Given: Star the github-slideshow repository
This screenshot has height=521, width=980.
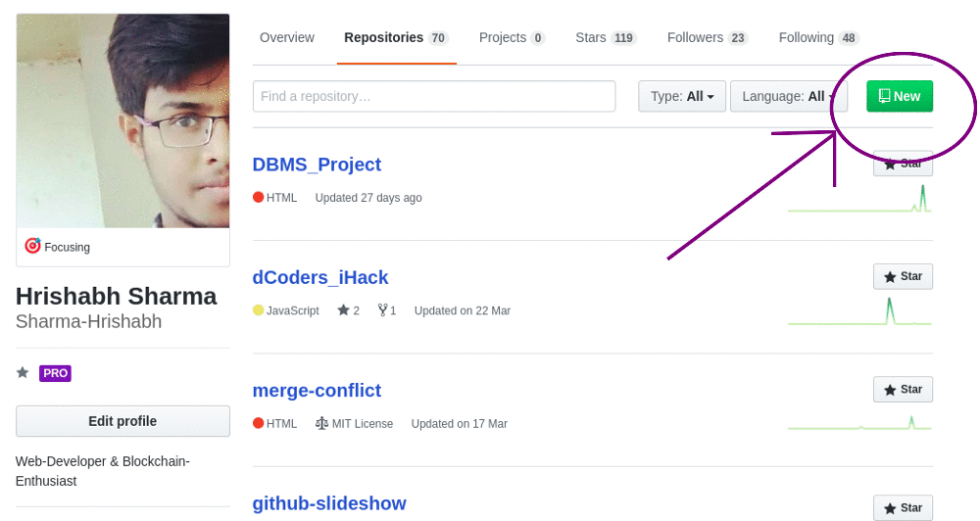Looking at the screenshot, I should coord(904,507).
